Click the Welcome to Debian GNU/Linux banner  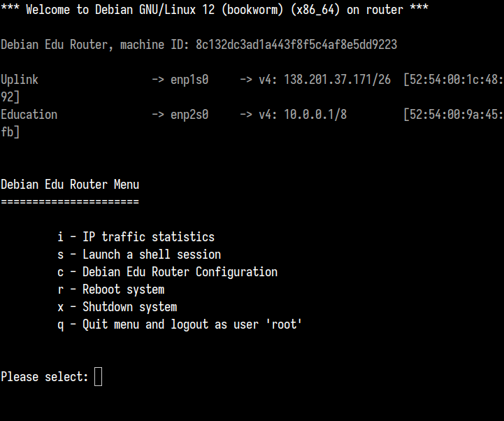coord(215,10)
